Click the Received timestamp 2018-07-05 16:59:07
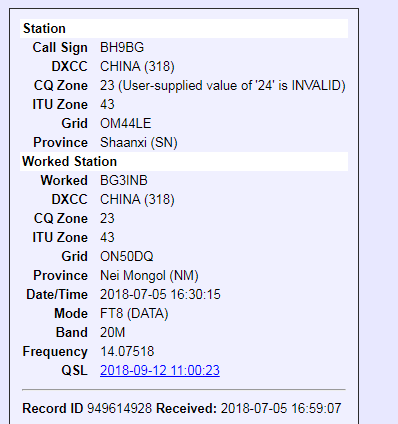The height and width of the screenshot is (424, 398). point(281,408)
